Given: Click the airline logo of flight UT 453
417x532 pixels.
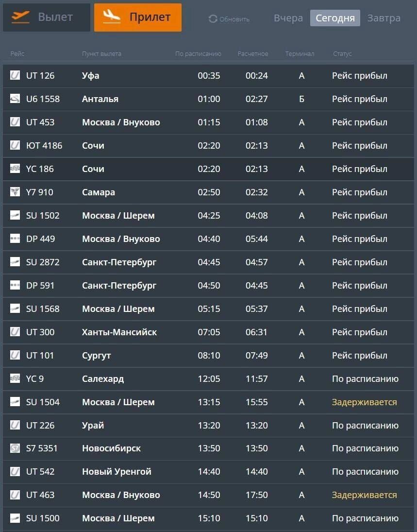Looking at the screenshot, I should 15,122.
